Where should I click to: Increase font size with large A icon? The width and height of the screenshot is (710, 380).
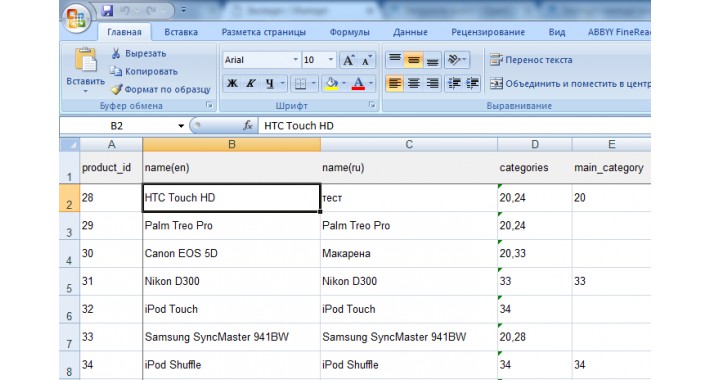pos(348,60)
